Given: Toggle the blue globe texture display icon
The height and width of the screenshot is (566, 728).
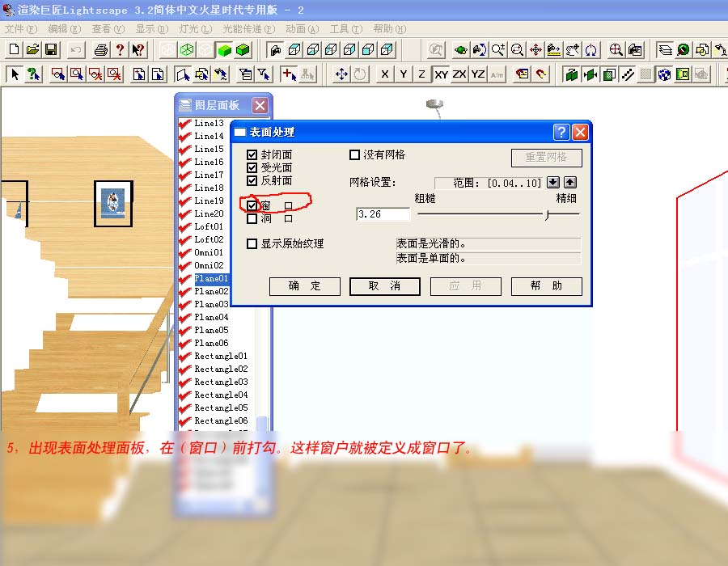Looking at the screenshot, I should pos(664,74).
